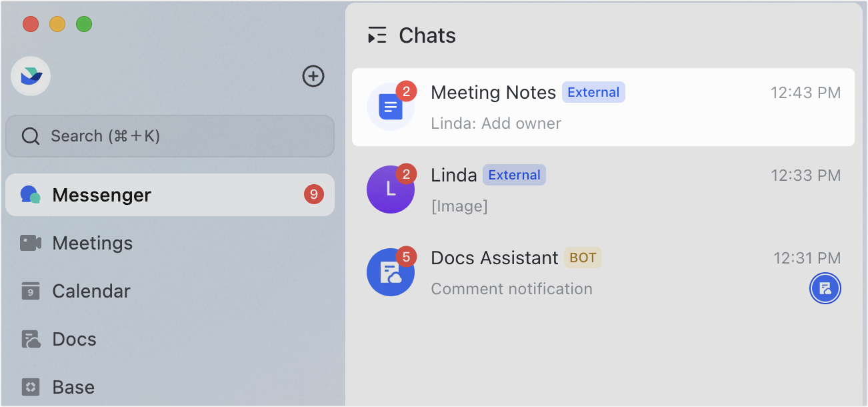Open the Meeting Notes chat
Viewport: 868px width, 407px height.
[603, 107]
